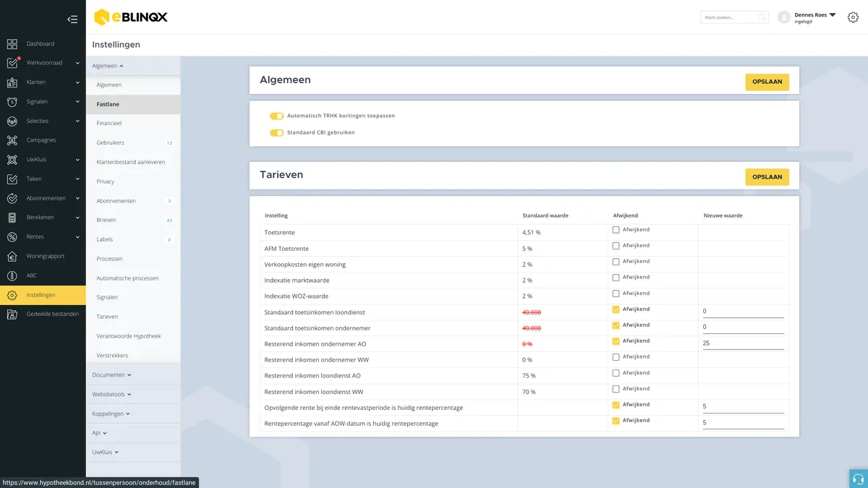Uncheck Afwijkend for Resterend inkomen ondernemer AO
Screen dimensions: 868x488
pyautogui.click(x=616, y=341)
